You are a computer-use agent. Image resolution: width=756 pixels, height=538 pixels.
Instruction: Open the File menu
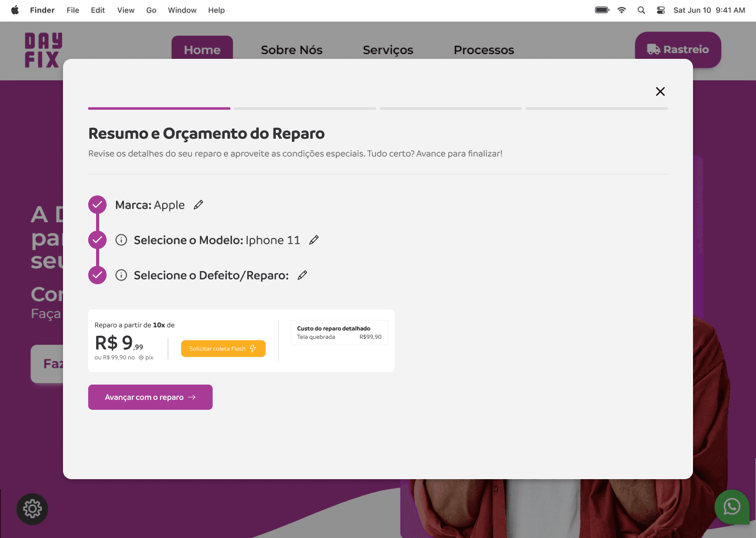73,10
